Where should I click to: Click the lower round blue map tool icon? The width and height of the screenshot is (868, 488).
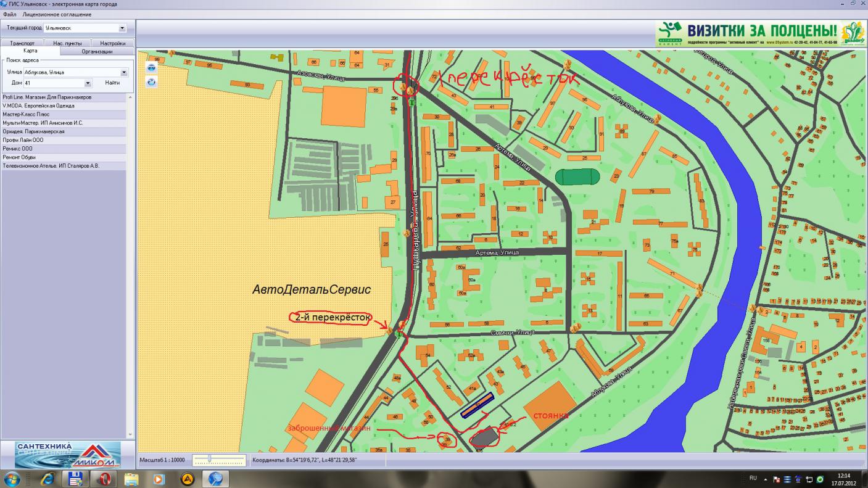click(151, 81)
